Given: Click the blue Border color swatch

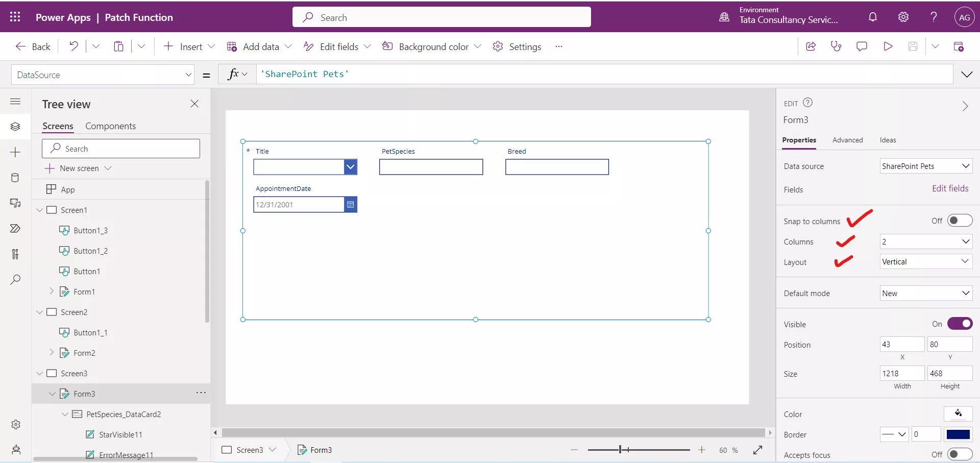Looking at the screenshot, I should coord(959,434).
